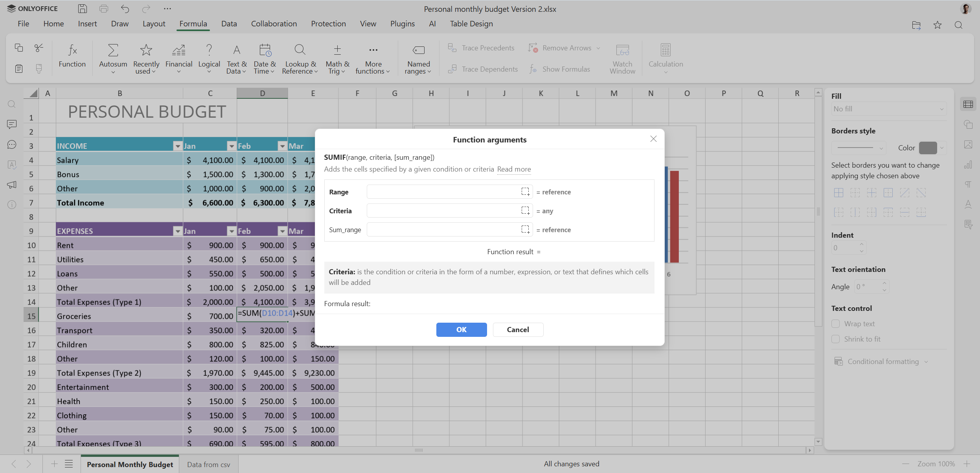Viewport: 980px width, 473px height.
Task: Click the Mark as favorite star icon
Action: pos(938,25)
